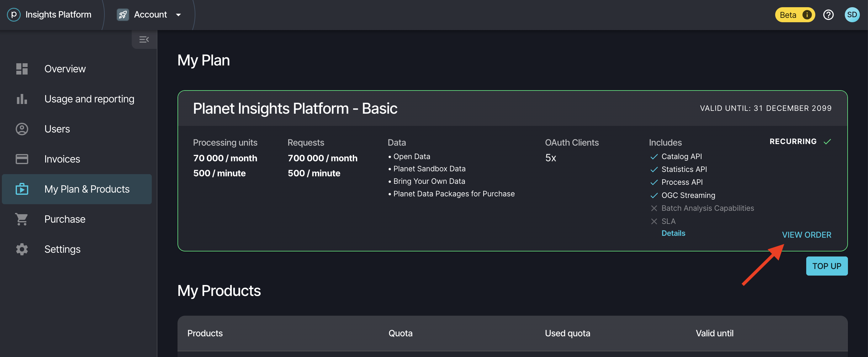
Task: Click the 500 / minute processing units value
Action: [220, 173]
